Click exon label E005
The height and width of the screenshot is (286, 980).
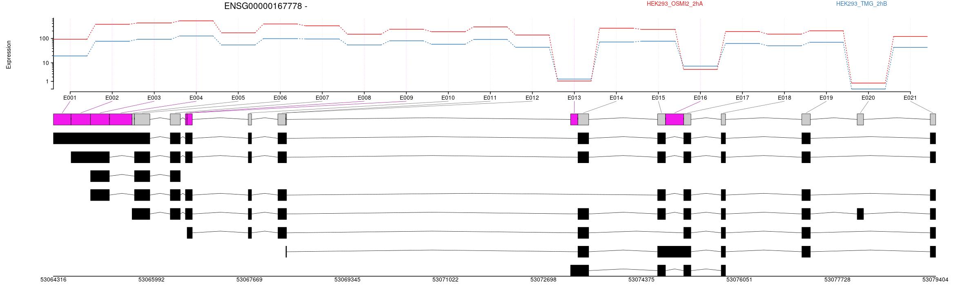click(x=238, y=98)
